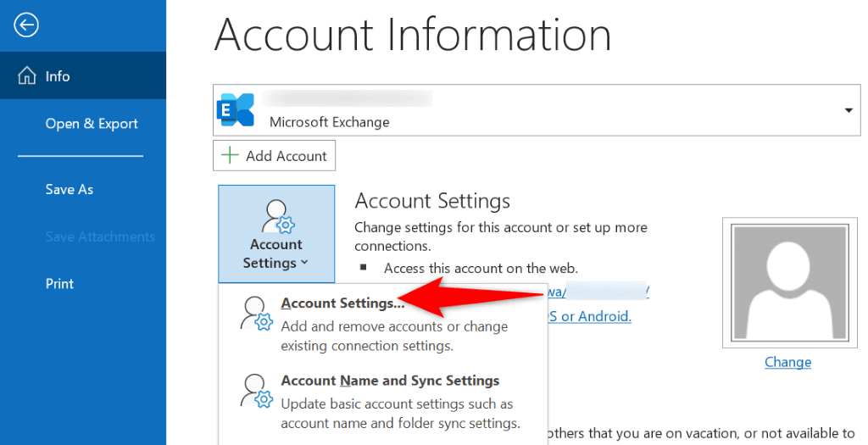
Task: Open the Print page
Action: (60, 284)
